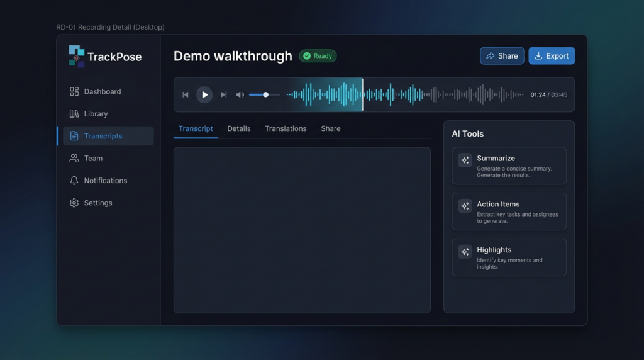Open the Share tab below the player
The width and height of the screenshot is (644, 360).
(330, 128)
